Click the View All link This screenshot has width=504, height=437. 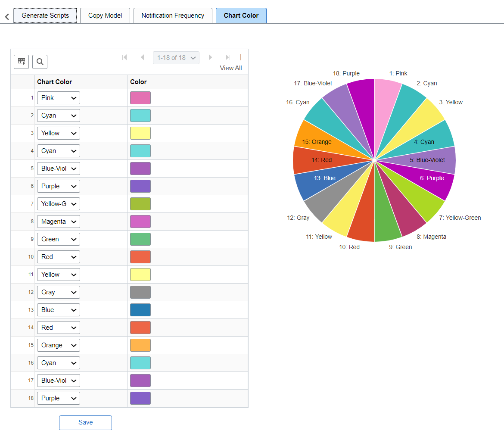click(231, 68)
